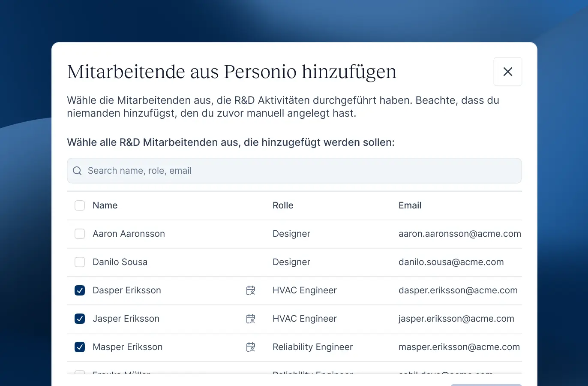This screenshot has width=588, height=386.
Task: Untick the Masper Eriksson checkbox
Action: (x=80, y=347)
